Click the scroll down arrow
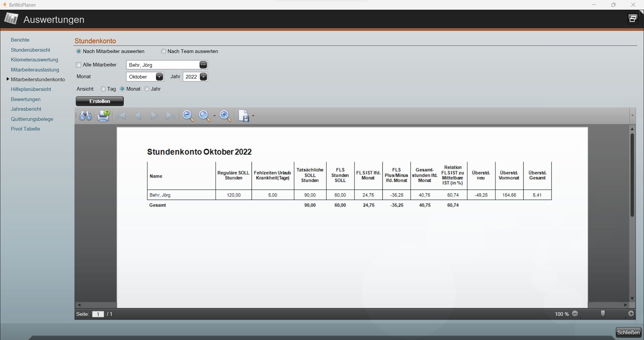 632,298
